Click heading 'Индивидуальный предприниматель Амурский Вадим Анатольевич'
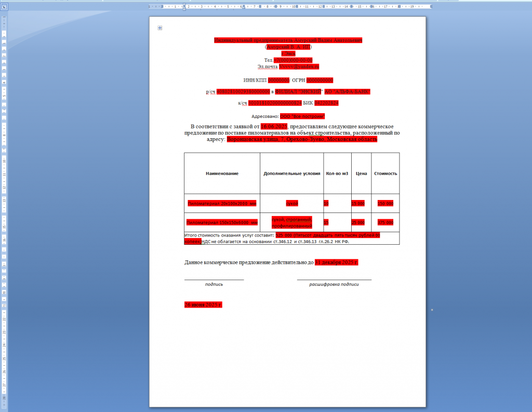Viewport: 532px width, 412px height. [x=288, y=40]
